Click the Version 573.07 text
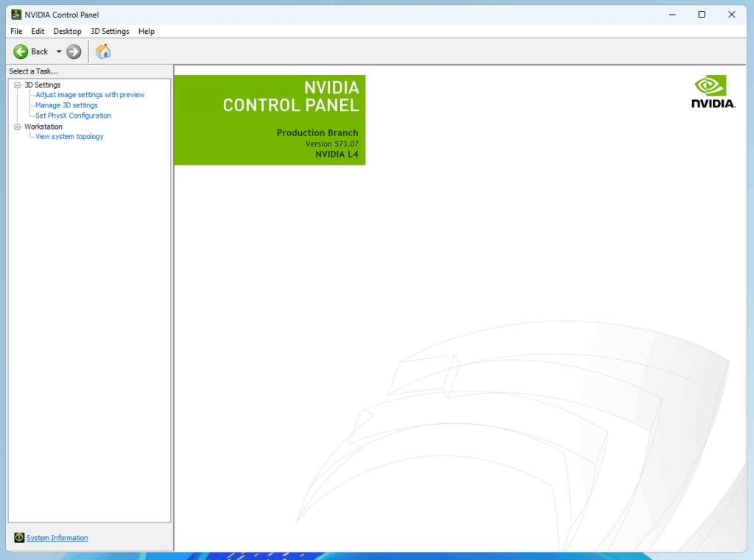 click(332, 143)
